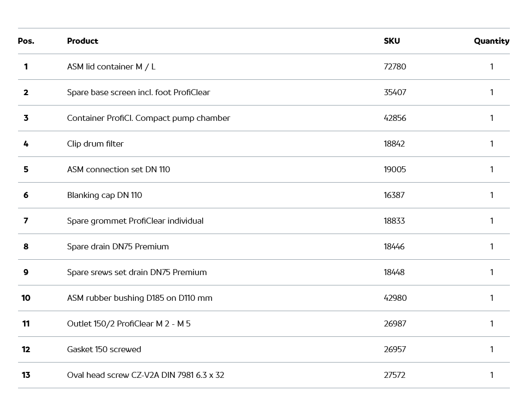Open Spare drain DN75 Premium
Viewport: 523px width, 420px height.
pos(117,247)
